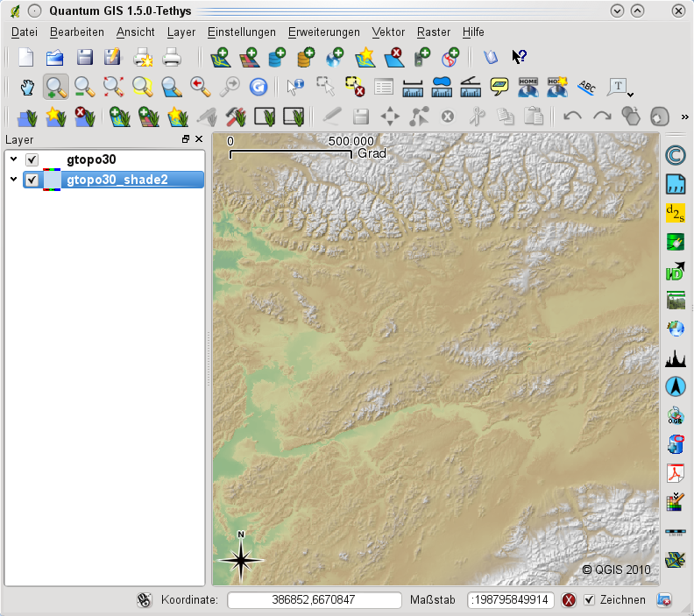Toggle visibility of gtopo30_shade2 layer

pos(32,181)
